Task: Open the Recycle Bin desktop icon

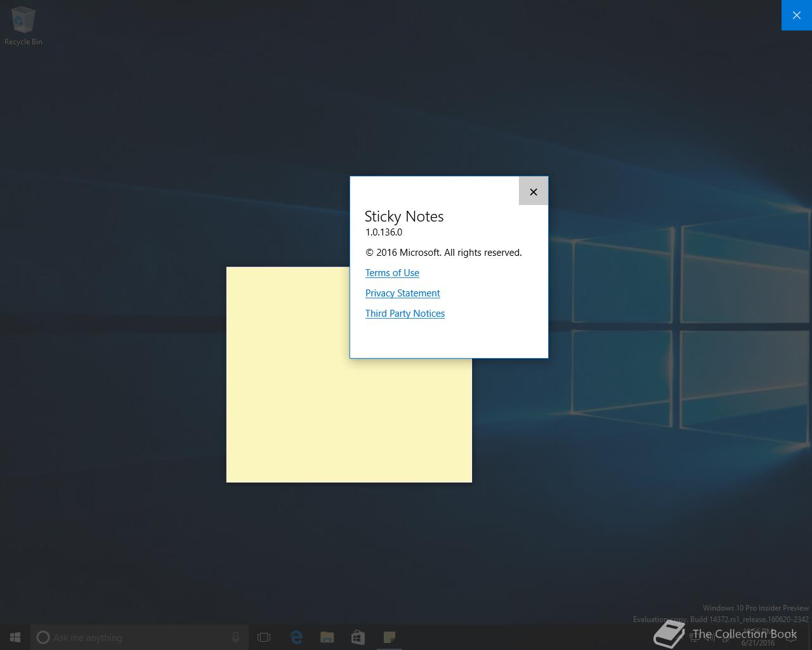Action: point(23,27)
